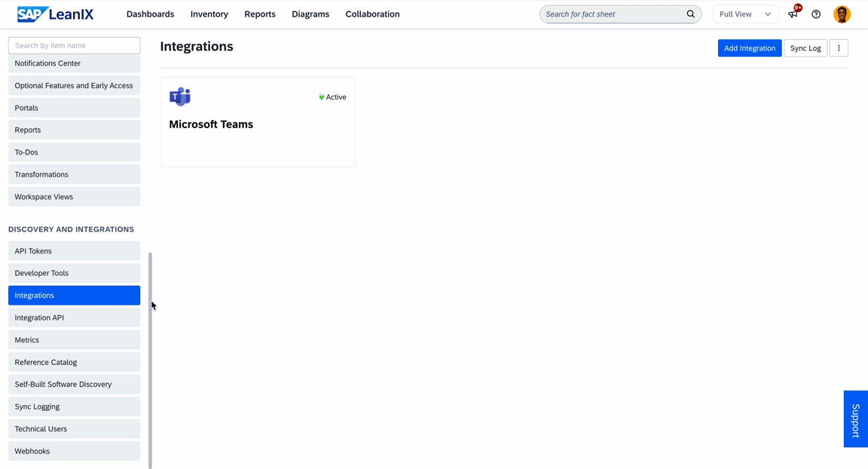Open the Collaboration menu
This screenshot has width=868, height=469.
[x=372, y=14]
